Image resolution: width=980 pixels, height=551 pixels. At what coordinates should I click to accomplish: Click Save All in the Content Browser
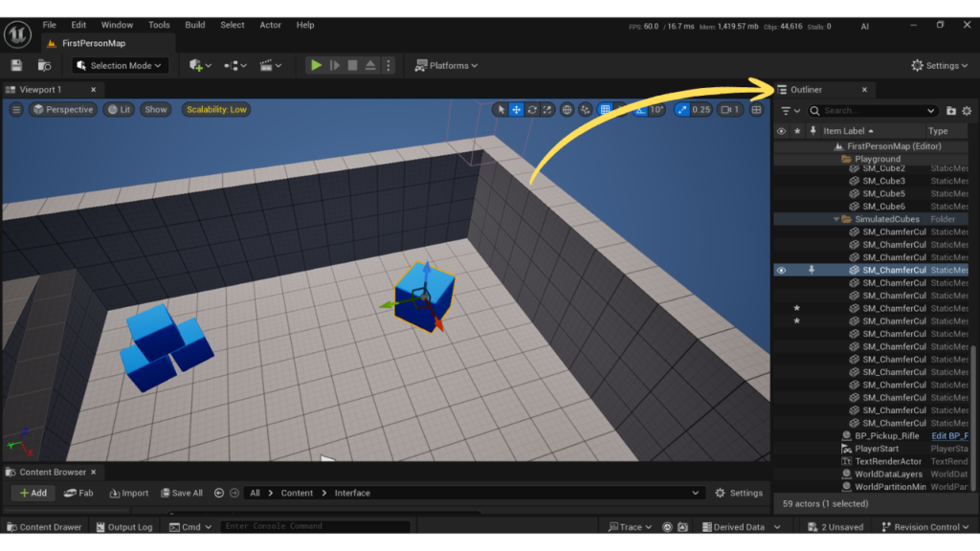coord(182,493)
